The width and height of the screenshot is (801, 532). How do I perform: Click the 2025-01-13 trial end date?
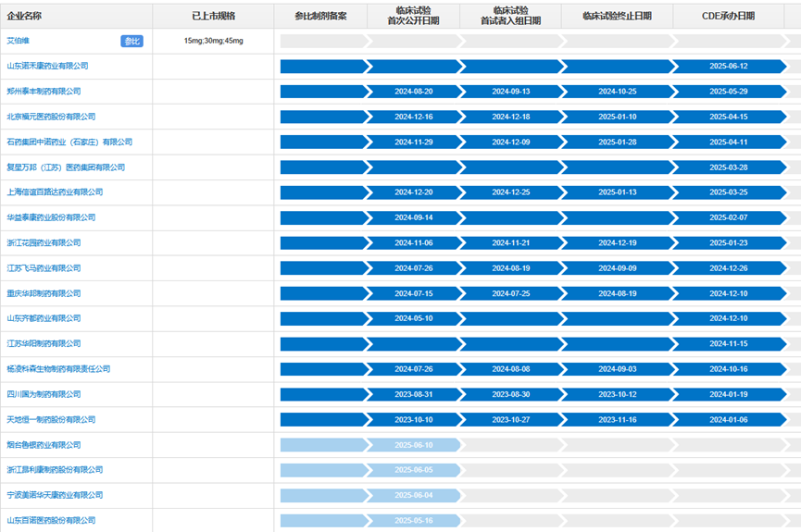pos(618,192)
